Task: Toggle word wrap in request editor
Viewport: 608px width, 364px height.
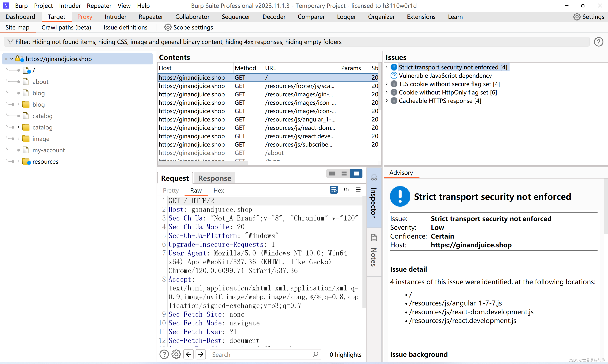Action: (x=334, y=190)
